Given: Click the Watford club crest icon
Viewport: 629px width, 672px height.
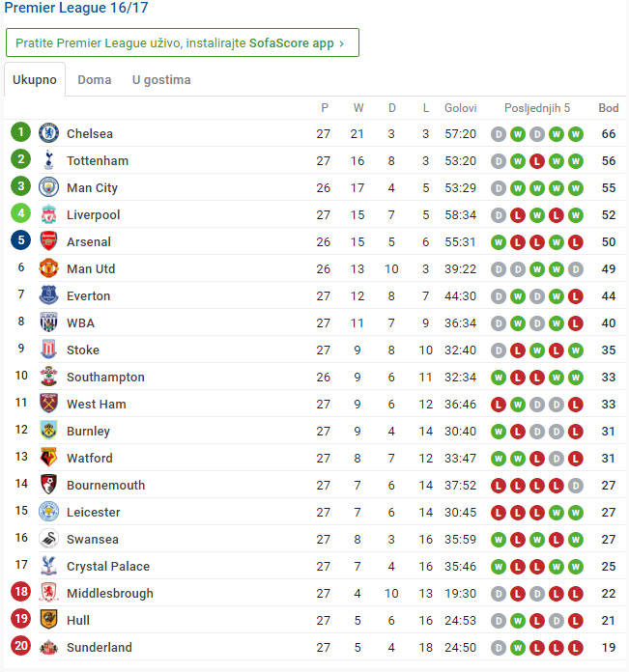Looking at the screenshot, I should click(x=48, y=458).
